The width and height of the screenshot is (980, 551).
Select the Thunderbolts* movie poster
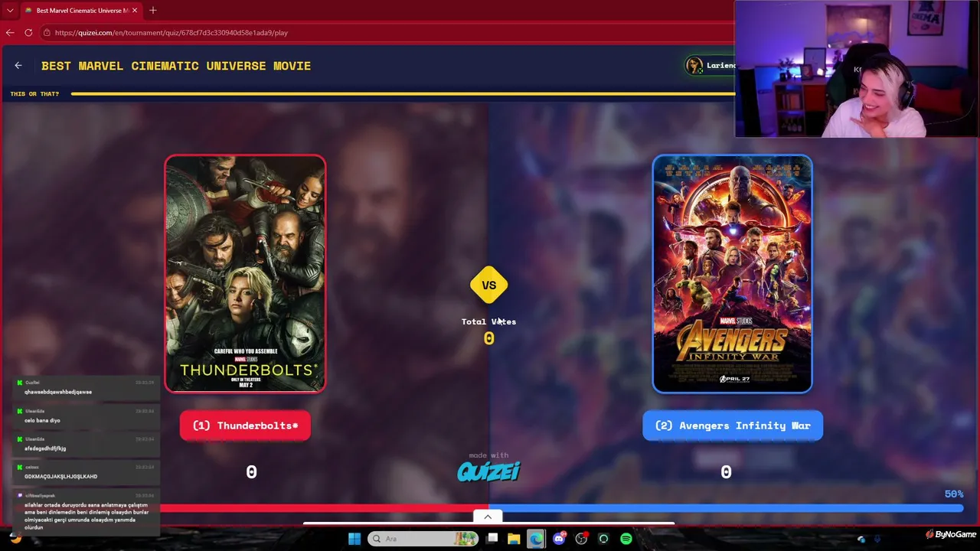[x=245, y=274]
